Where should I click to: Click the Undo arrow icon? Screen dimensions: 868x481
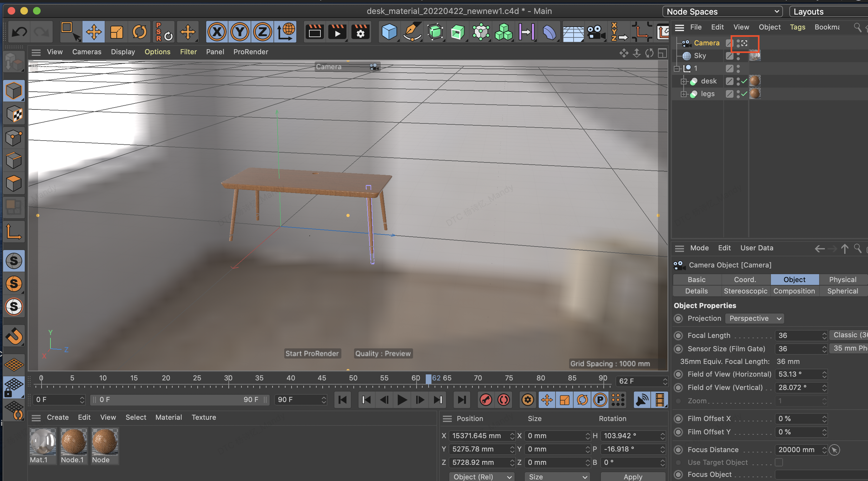point(19,32)
